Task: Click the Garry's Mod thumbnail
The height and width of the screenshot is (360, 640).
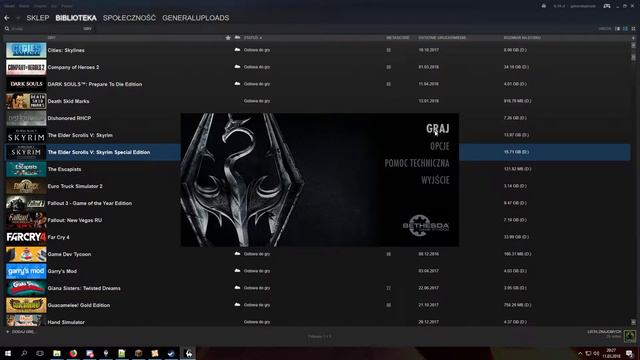Action: [26, 271]
